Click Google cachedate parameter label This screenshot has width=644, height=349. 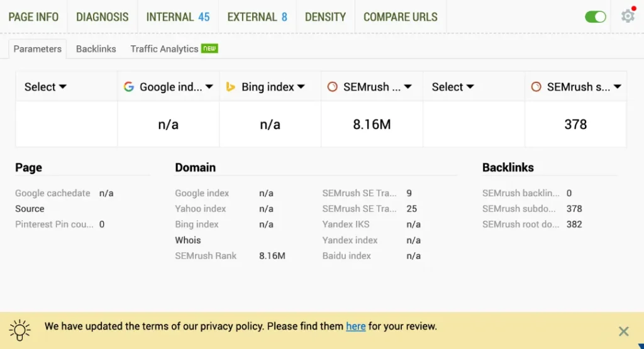click(53, 193)
